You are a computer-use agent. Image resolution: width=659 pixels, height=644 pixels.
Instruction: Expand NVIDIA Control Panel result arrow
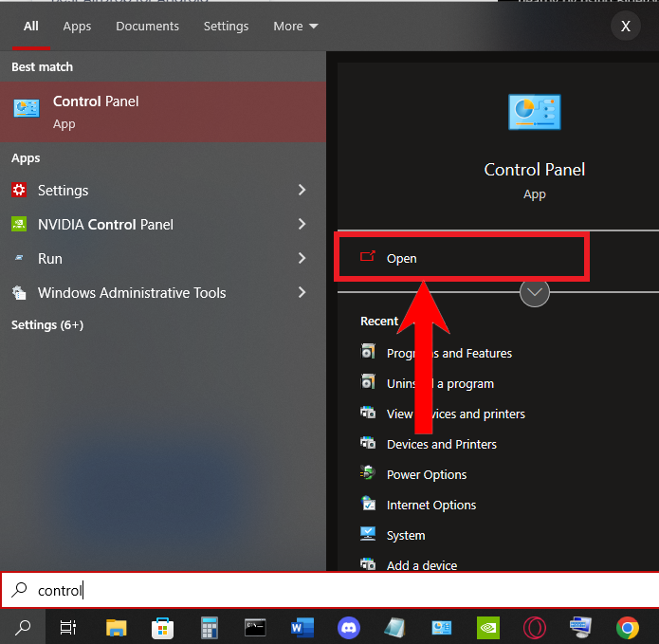point(302,224)
